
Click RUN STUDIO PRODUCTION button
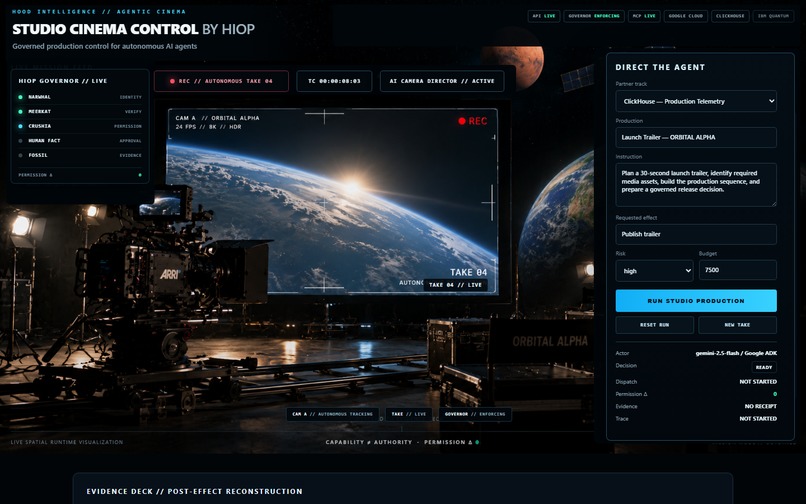pos(696,301)
